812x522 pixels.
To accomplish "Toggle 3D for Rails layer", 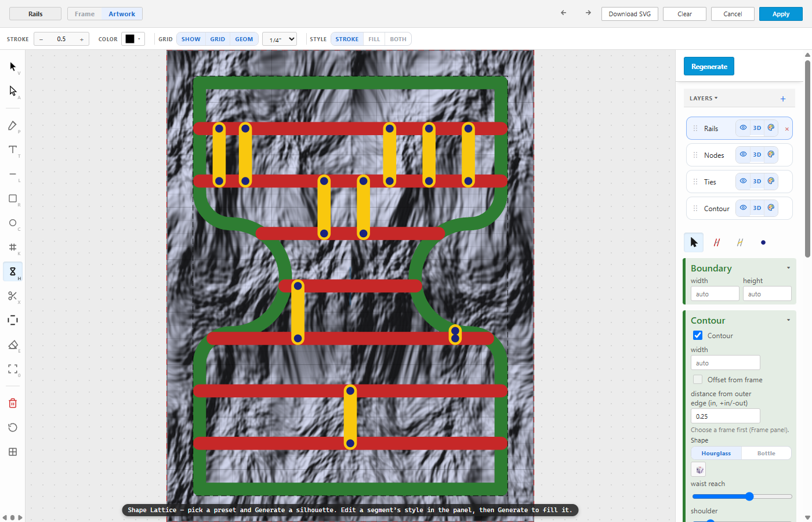I will [757, 128].
